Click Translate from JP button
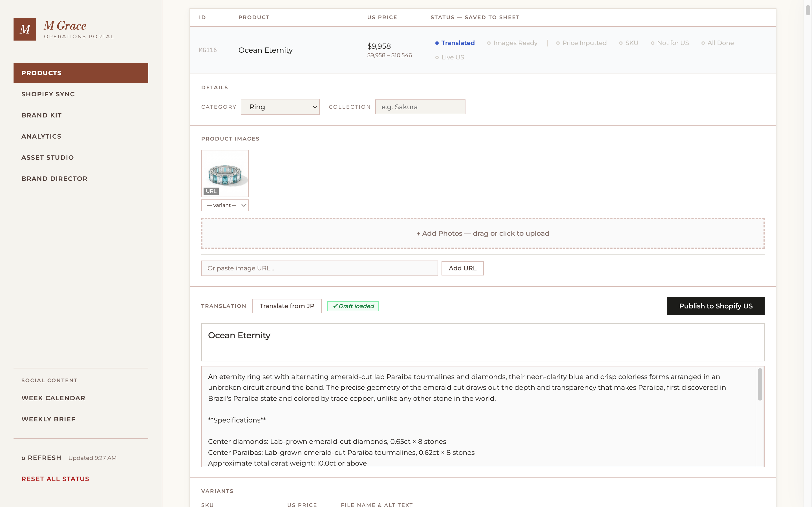The height and width of the screenshot is (507, 812). tap(287, 306)
